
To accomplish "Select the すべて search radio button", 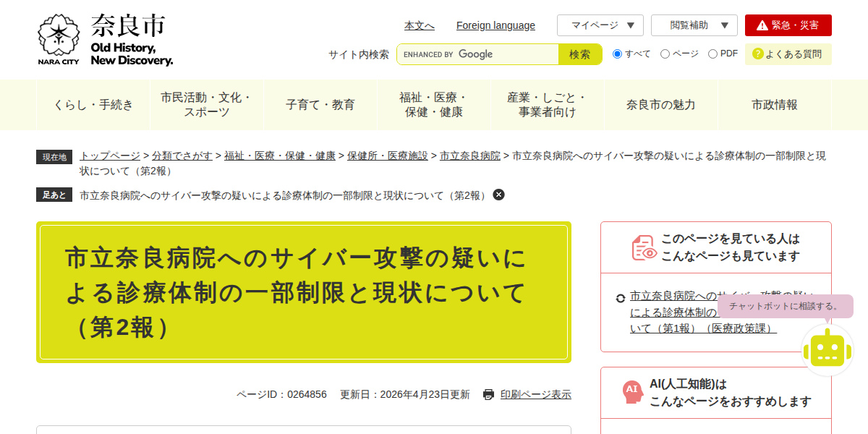I will 617,54.
